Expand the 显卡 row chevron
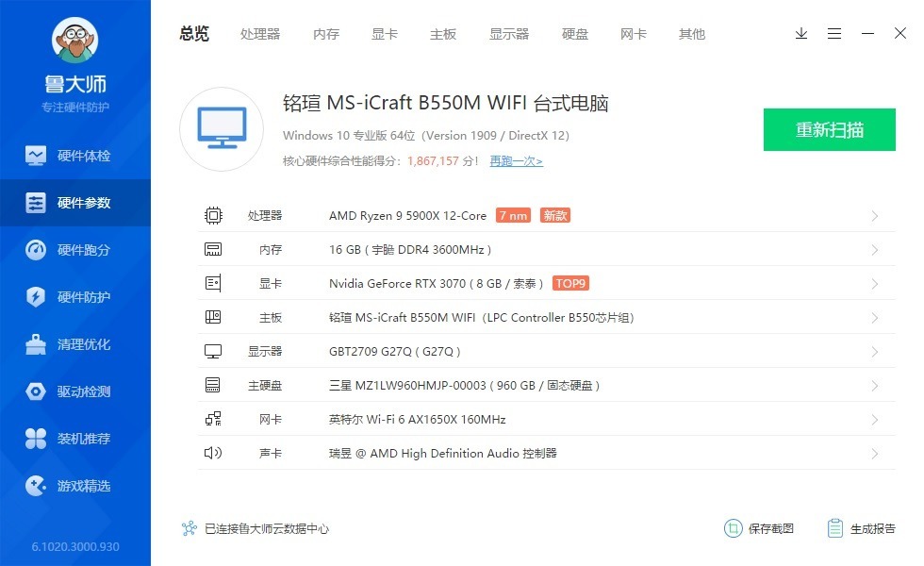Image resolution: width=924 pixels, height=566 pixels. [875, 284]
